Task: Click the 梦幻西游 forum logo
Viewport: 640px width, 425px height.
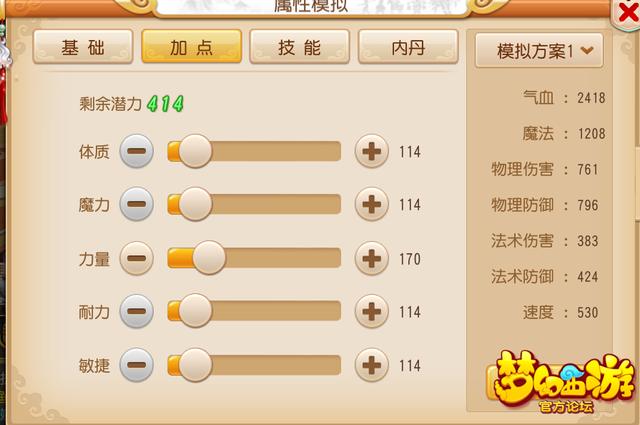Action: tap(564, 382)
